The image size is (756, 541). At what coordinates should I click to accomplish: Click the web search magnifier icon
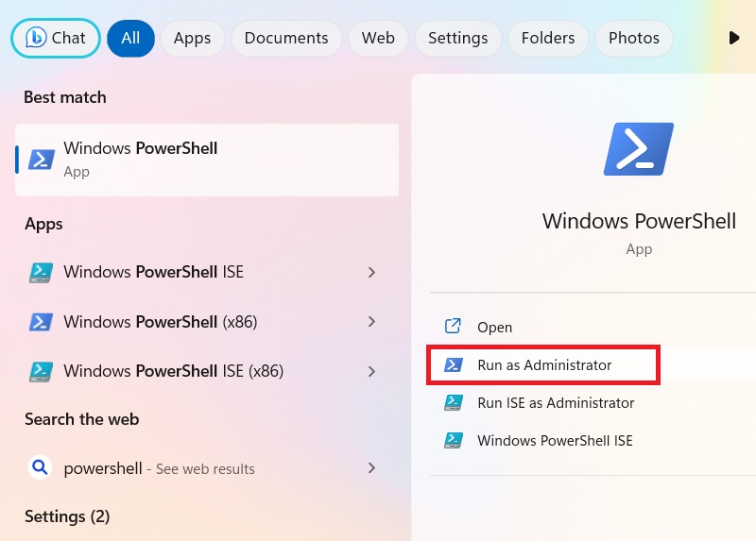point(40,467)
